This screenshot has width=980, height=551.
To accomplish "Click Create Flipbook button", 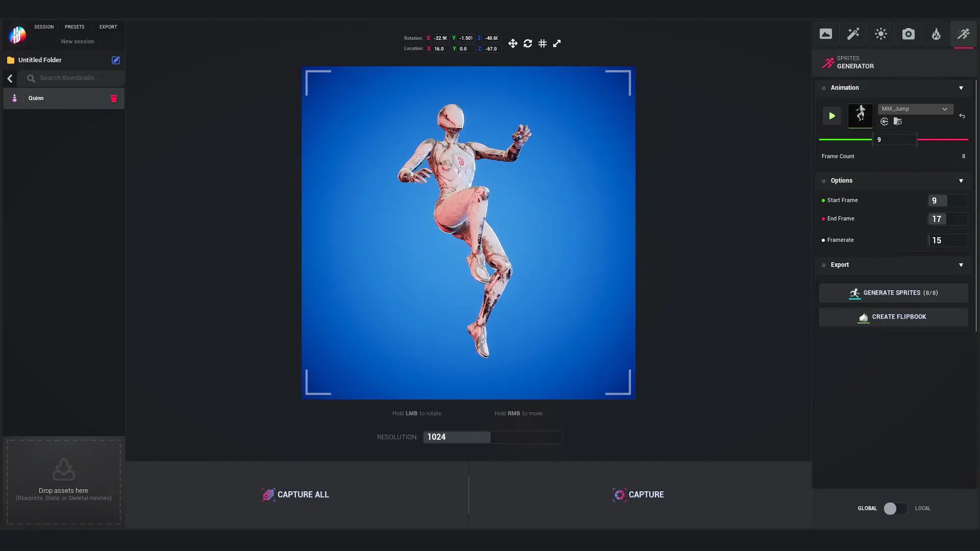I will point(893,317).
